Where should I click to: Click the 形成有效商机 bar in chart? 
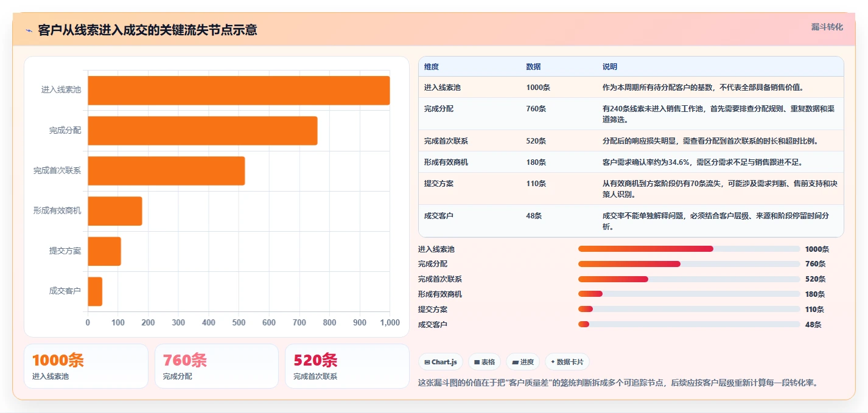115,211
